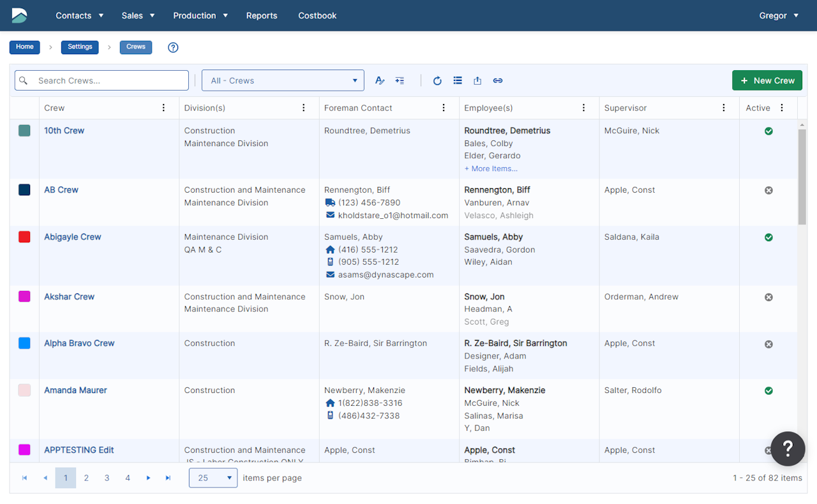The image size is (817, 504).
Task: Open the All - Crews filter dropdown
Action: [x=283, y=80]
